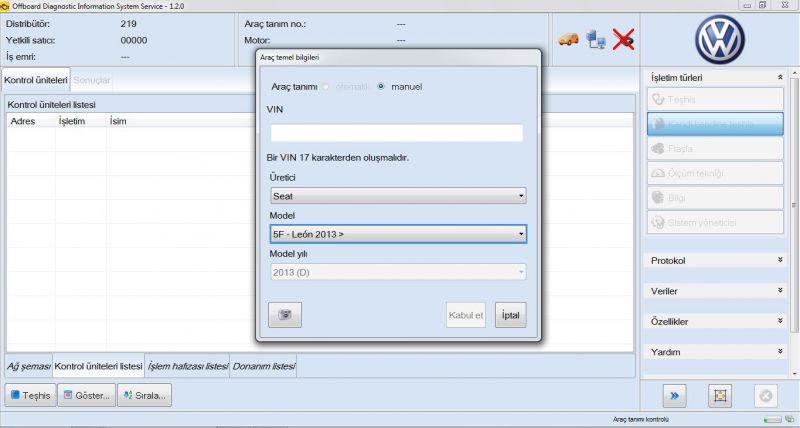The height and width of the screenshot is (428, 800).
Task: Expand the Veriler section
Action: (780, 291)
